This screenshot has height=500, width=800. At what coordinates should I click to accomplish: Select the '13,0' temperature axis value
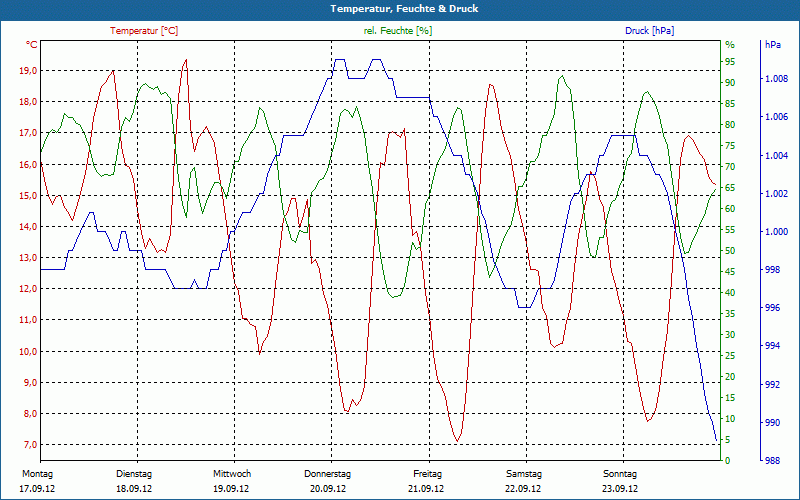[x=28, y=258]
